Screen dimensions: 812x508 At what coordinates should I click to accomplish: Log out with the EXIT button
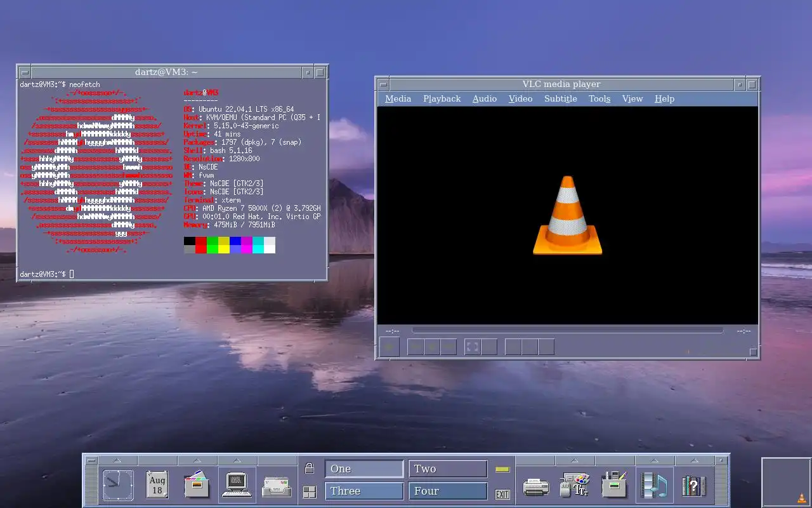[502, 494]
